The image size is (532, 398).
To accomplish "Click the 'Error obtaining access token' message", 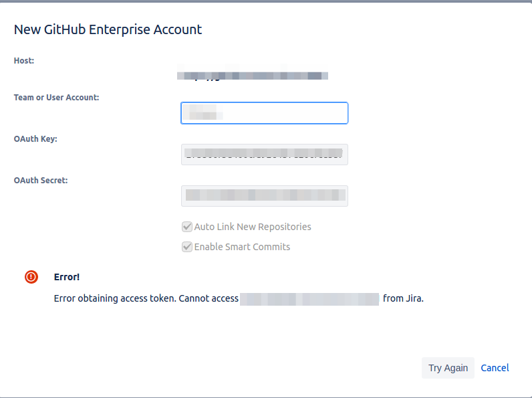I will [x=239, y=298].
